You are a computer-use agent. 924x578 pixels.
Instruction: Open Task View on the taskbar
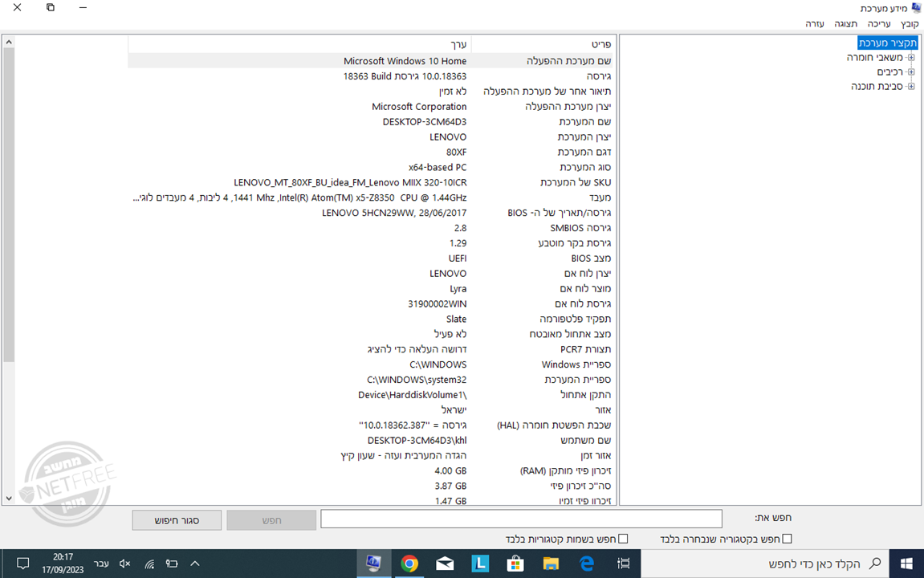(x=623, y=564)
